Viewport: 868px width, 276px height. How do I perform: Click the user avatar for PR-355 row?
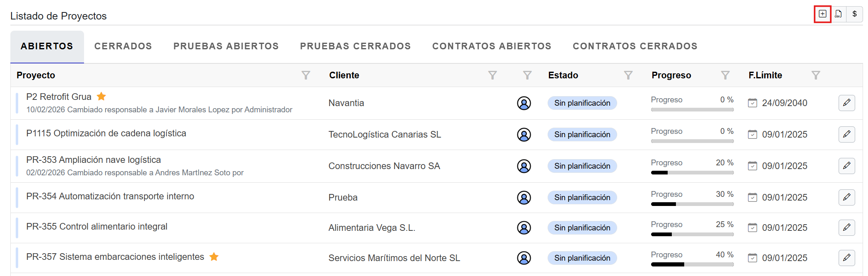(x=524, y=228)
